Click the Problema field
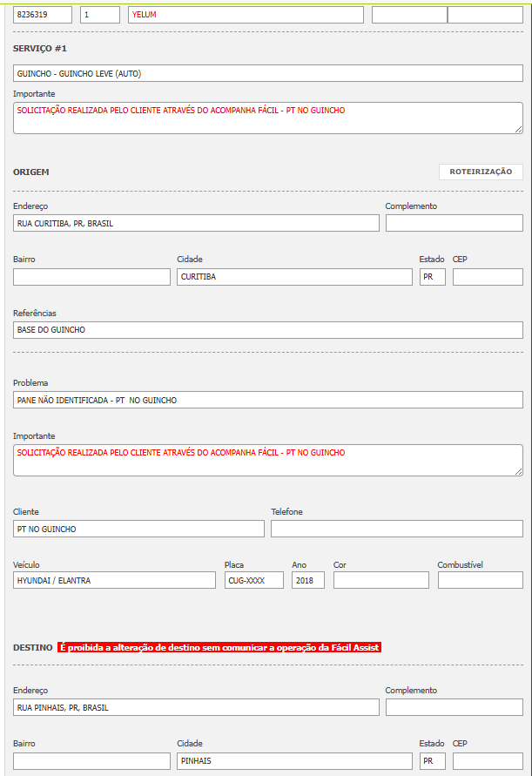532x776 pixels. pos(268,400)
